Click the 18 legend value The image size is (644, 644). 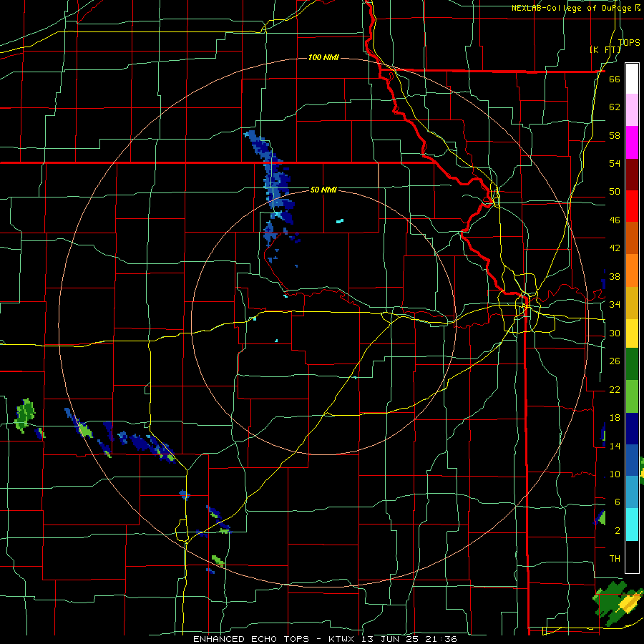pyautogui.click(x=615, y=418)
